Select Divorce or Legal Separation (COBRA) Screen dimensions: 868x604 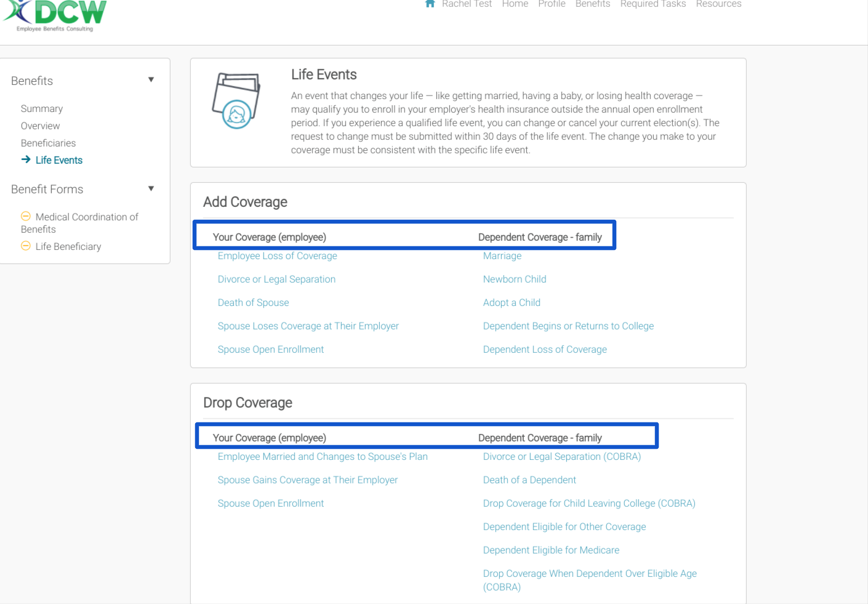point(562,456)
